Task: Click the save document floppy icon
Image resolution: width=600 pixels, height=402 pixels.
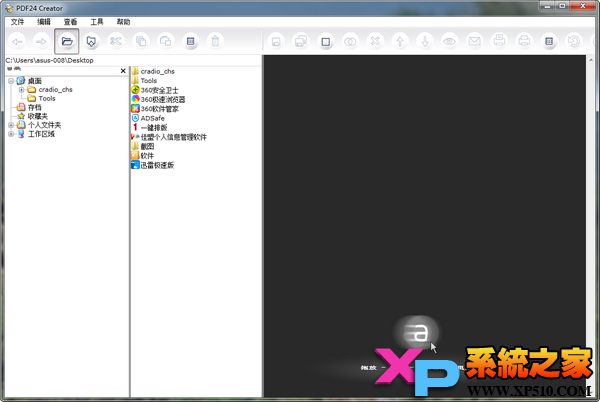Action: [x=276, y=41]
